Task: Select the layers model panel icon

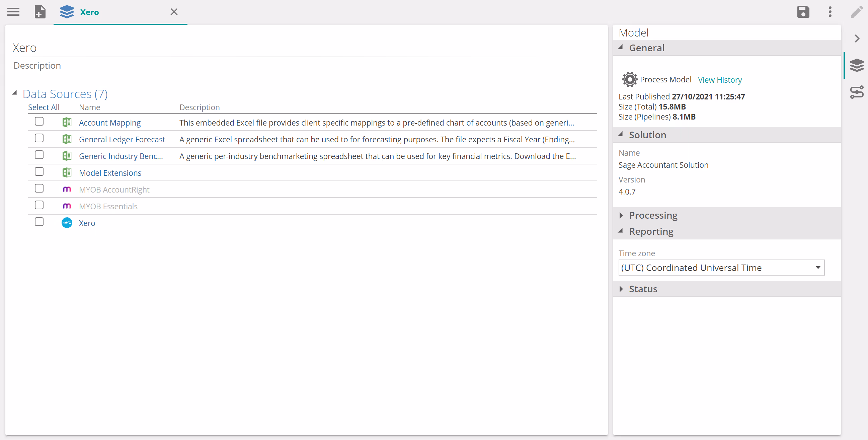Action: pyautogui.click(x=856, y=65)
